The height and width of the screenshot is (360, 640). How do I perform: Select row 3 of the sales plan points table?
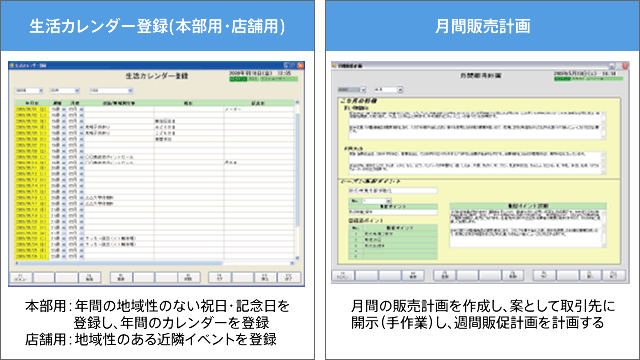[x=393, y=246]
